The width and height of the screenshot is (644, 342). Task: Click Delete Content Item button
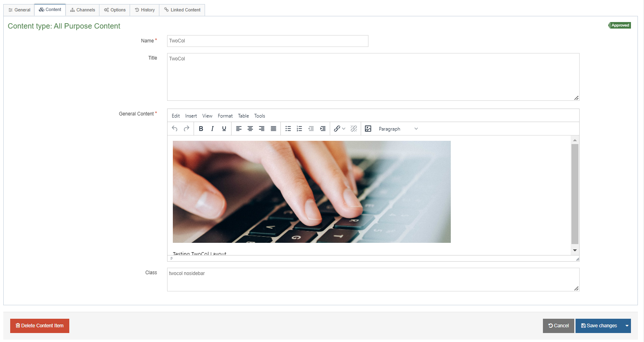(40, 326)
